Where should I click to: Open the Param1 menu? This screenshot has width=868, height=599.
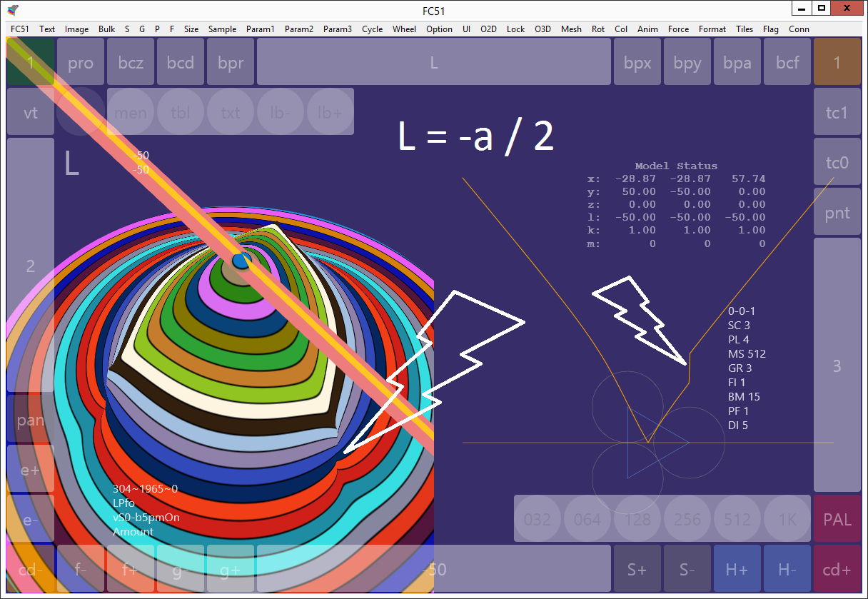(261, 29)
